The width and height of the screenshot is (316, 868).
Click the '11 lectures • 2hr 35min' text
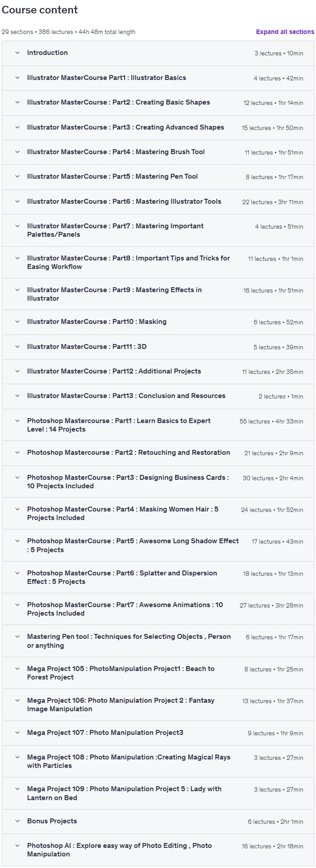point(273,372)
